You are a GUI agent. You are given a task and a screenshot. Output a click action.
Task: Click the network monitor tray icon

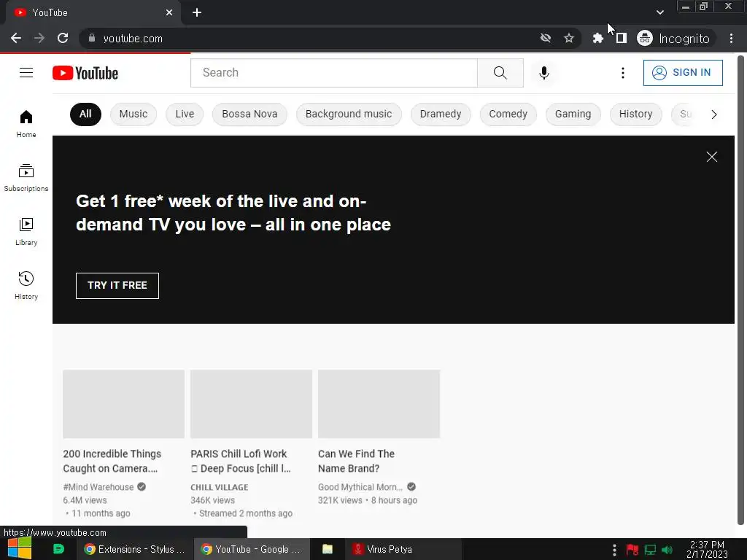pos(650,550)
